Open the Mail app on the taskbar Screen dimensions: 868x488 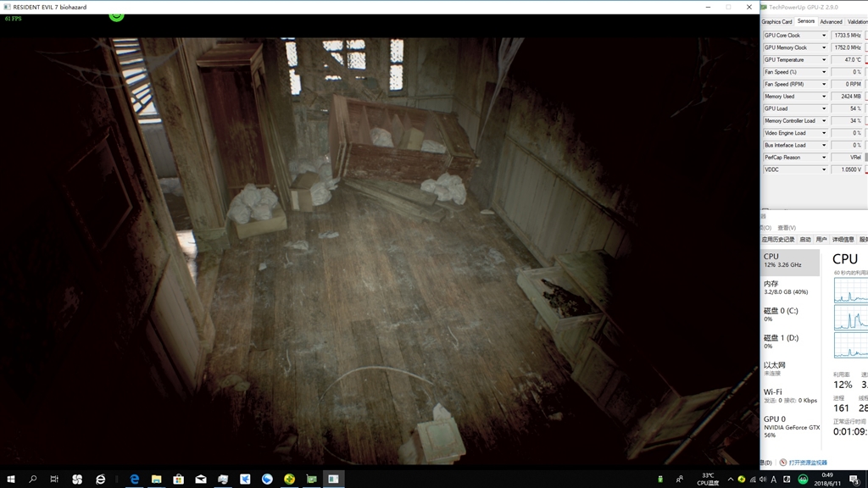coord(200,480)
